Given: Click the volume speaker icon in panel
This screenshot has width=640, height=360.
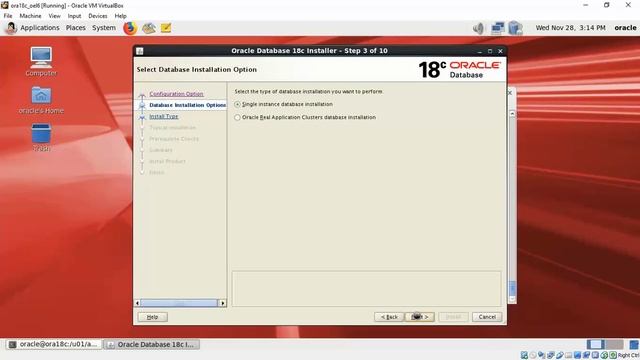Looking at the screenshot, I should coord(478,28).
